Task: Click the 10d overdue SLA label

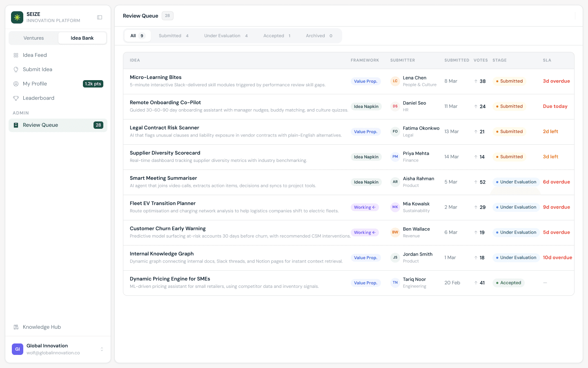Action: 557,258
